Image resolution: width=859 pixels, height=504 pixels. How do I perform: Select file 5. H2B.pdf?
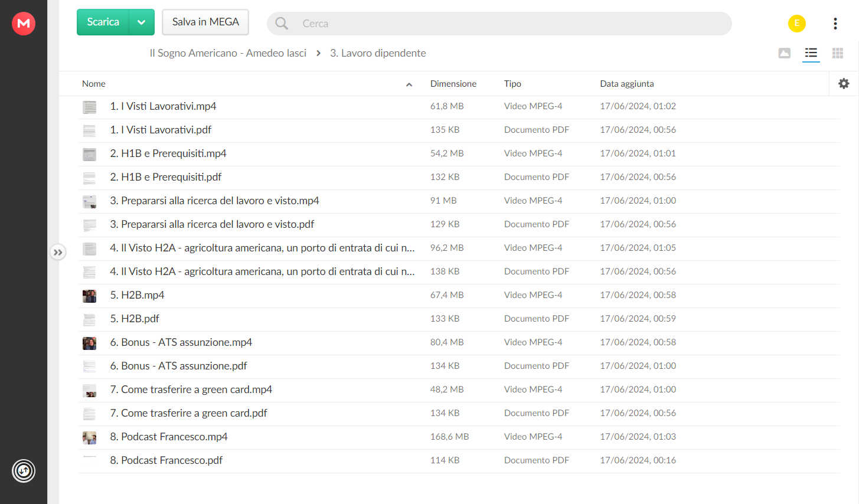[x=459, y=319]
